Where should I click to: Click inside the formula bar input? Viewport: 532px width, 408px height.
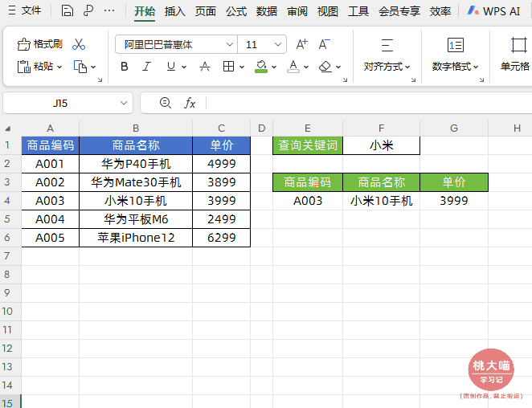click(369, 103)
